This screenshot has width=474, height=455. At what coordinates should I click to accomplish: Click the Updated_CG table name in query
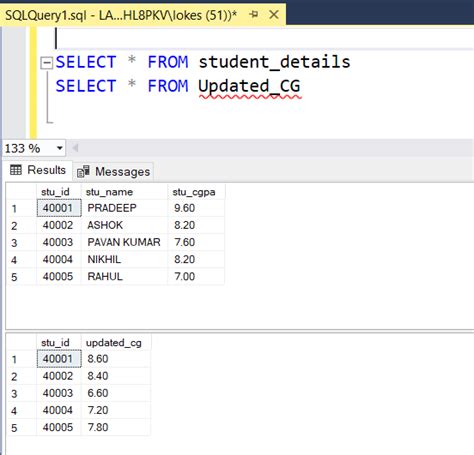pos(249,86)
